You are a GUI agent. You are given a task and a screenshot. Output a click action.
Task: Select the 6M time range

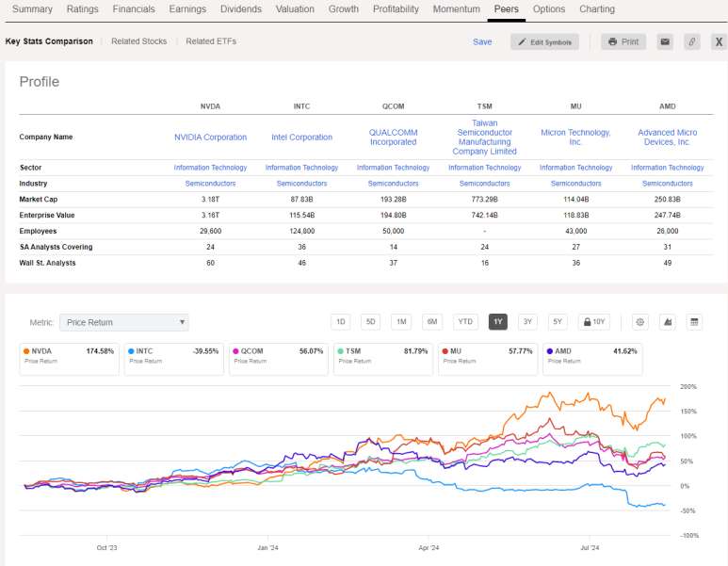coord(432,322)
